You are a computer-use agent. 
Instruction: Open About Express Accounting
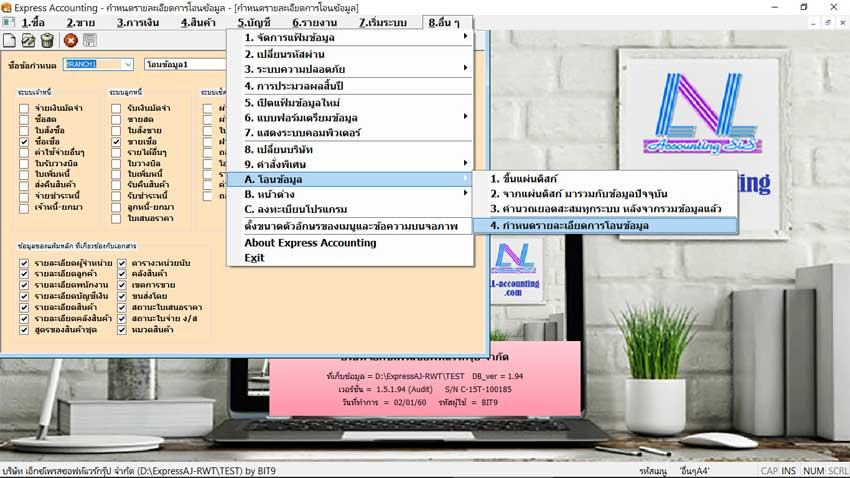[350, 243]
